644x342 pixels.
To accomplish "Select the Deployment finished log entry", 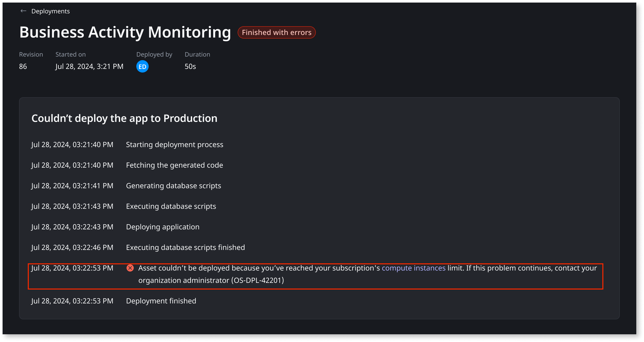I will coord(161,301).
